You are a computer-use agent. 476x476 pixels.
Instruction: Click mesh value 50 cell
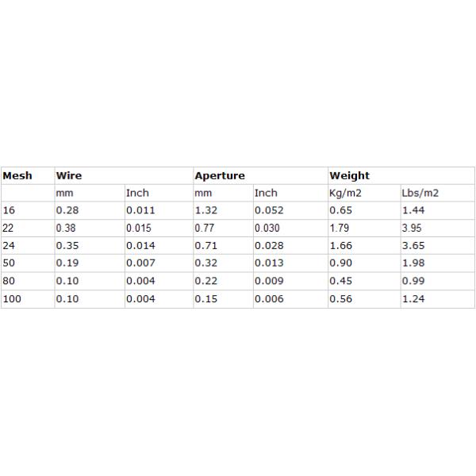tap(10, 263)
